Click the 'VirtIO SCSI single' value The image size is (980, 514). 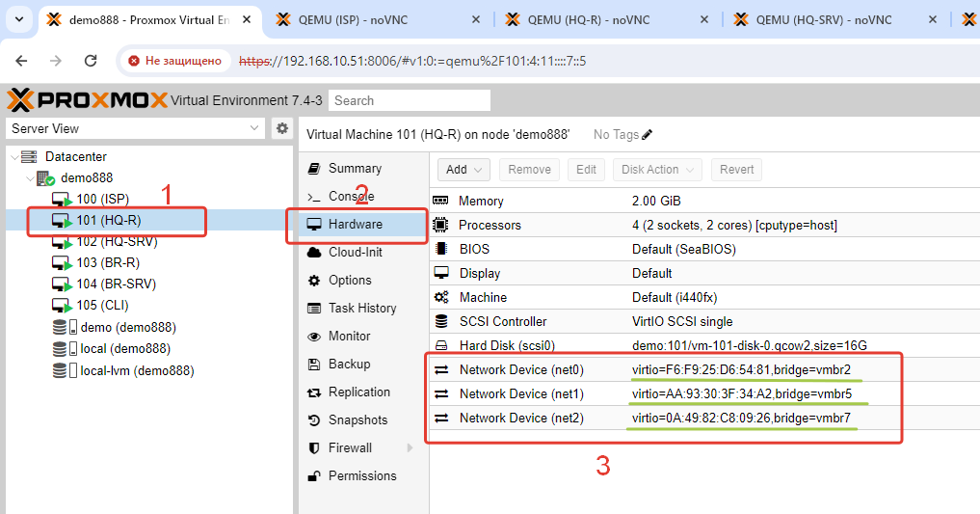(x=682, y=321)
